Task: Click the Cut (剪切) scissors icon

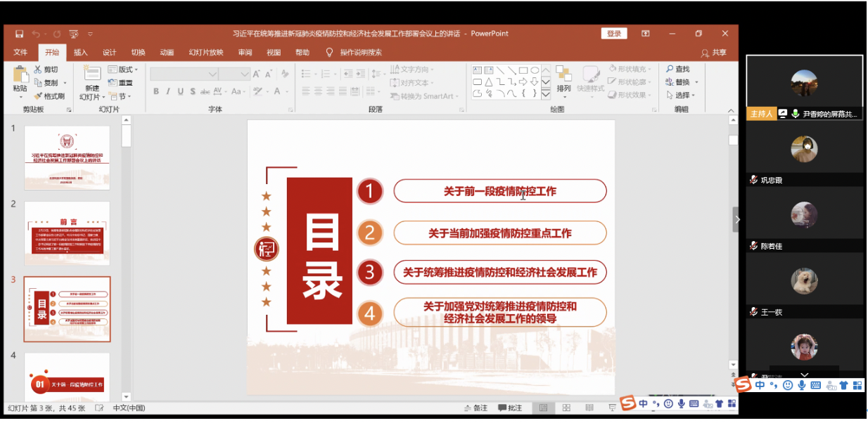Action: (x=38, y=70)
